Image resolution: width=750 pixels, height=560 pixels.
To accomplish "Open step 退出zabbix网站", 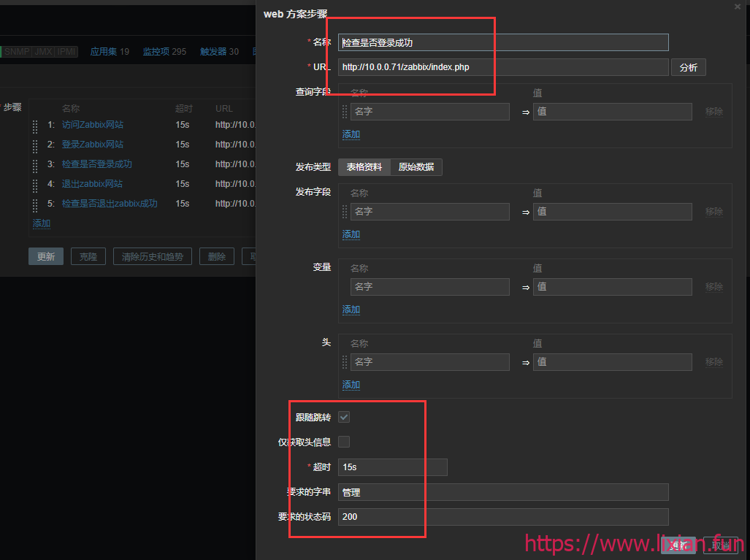I will point(92,184).
